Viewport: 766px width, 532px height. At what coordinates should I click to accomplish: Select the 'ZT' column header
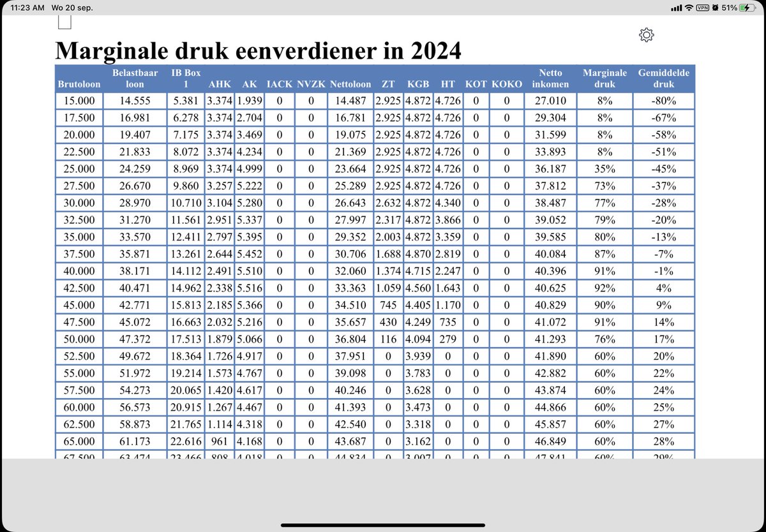coord(387,84)
